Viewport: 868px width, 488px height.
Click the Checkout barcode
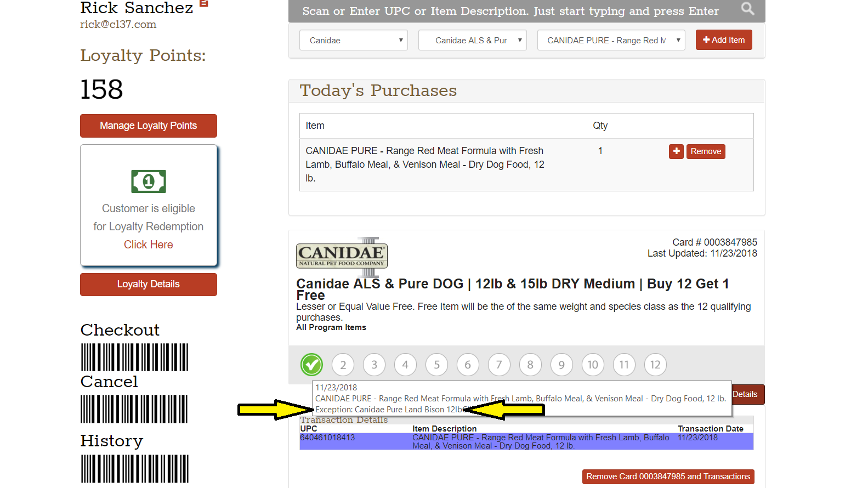tap(134, 357)
